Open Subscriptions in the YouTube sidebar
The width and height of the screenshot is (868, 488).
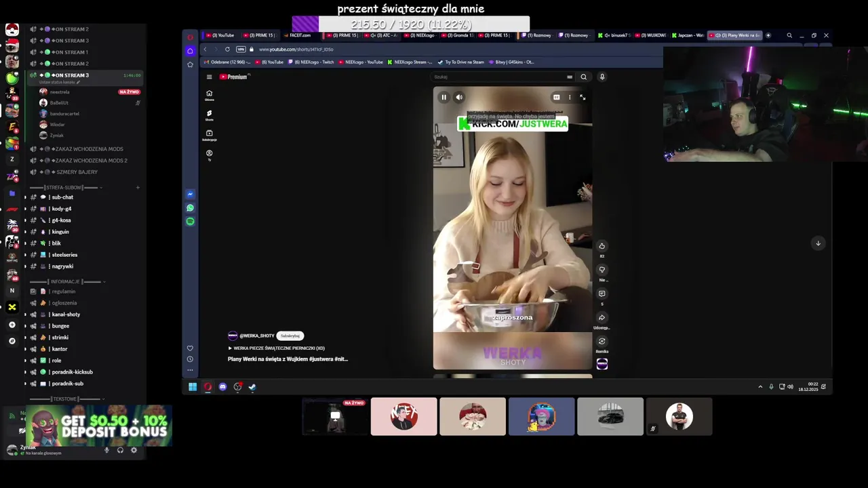click(x=209, y=135)
